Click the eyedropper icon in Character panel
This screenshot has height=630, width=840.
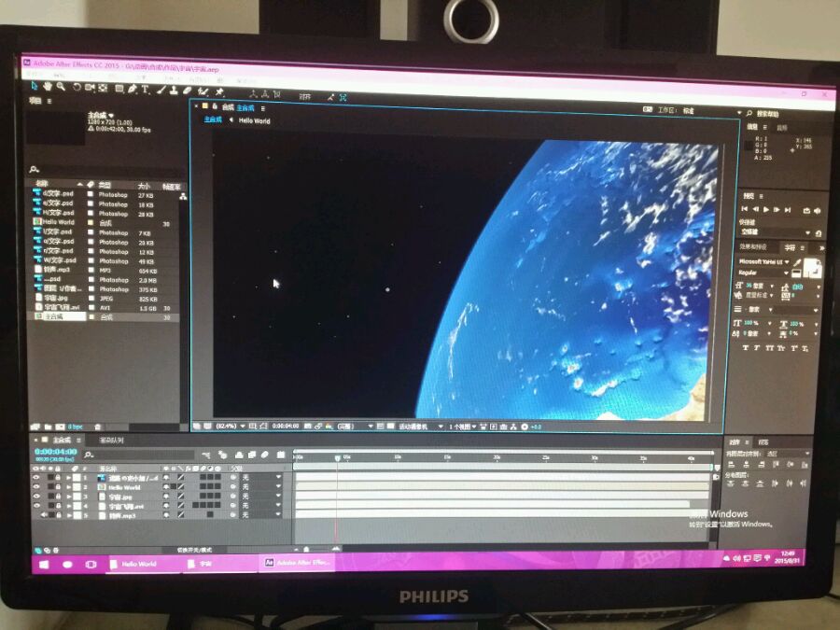[x=797, y=262]
